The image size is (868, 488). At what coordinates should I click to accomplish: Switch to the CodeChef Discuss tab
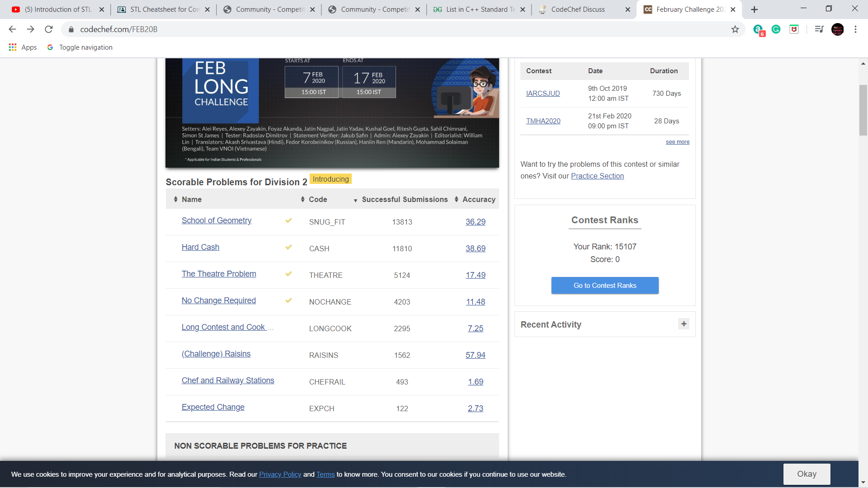578,9
